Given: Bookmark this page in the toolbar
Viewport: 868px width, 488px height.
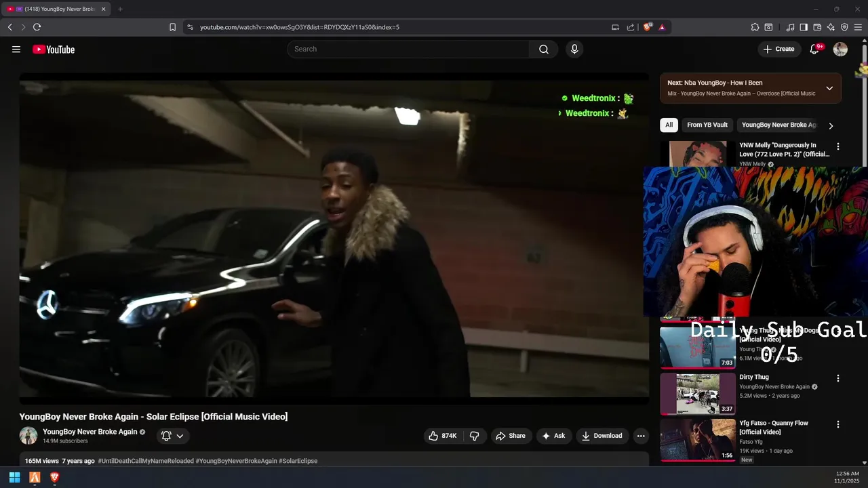Looking at the screenshot, I should [x=172, y=27].
